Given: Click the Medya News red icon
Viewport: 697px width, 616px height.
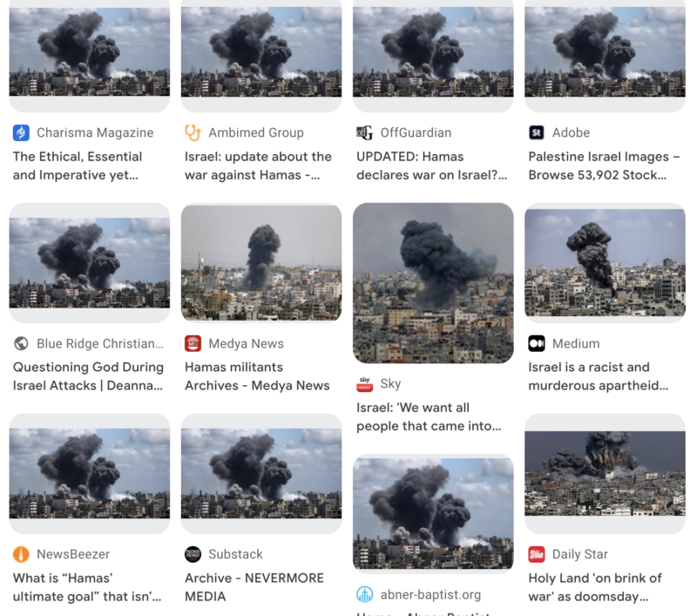Looking at the screenshot, I should 193,343.
